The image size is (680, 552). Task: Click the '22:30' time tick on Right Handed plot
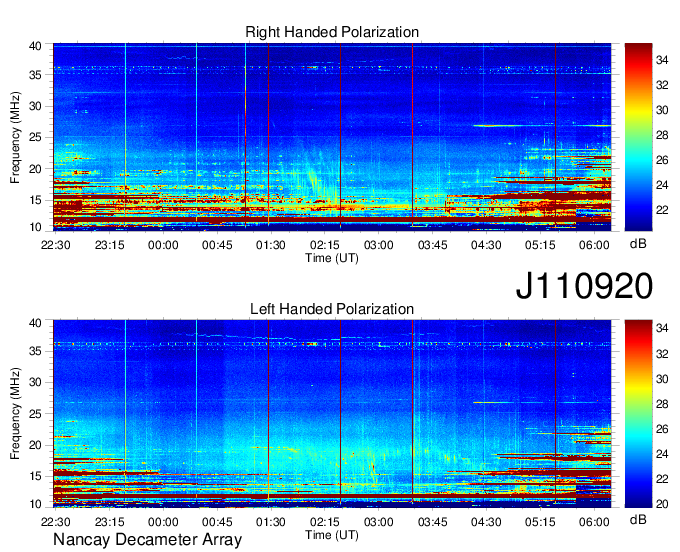(x=56, y=245)
